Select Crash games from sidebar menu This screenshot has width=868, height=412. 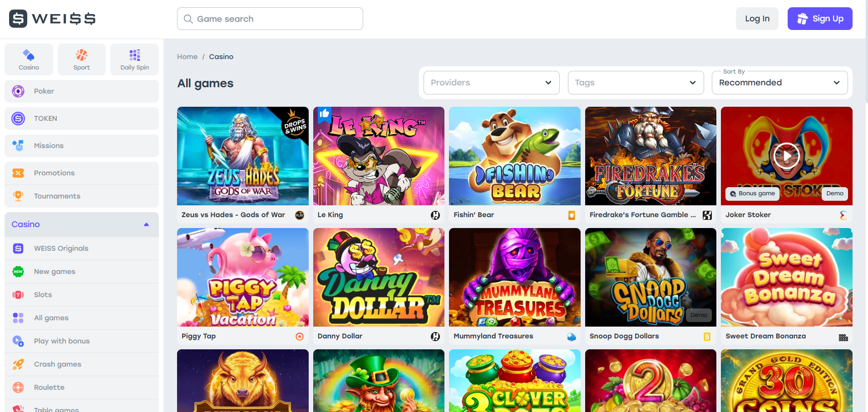[58, 364]
